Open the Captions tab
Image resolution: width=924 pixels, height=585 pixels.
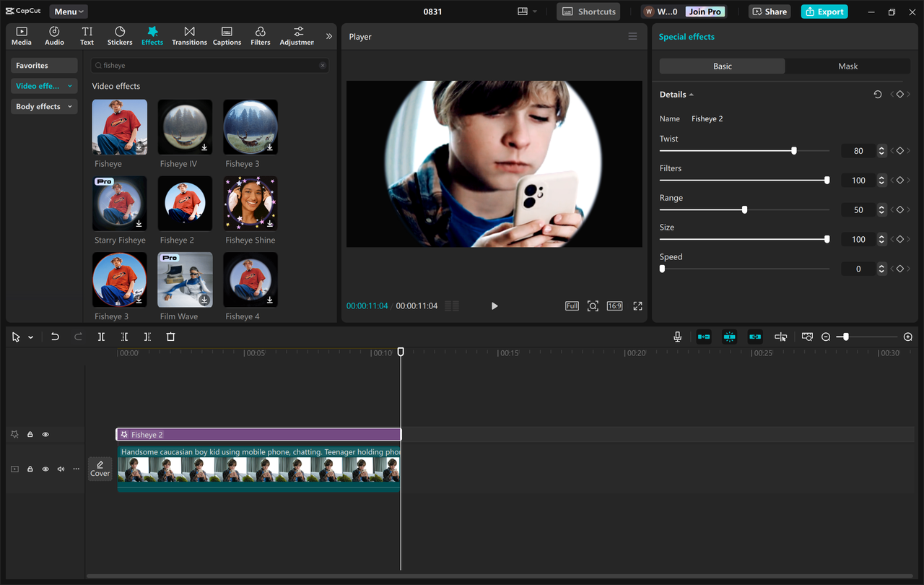pos(227,36)
